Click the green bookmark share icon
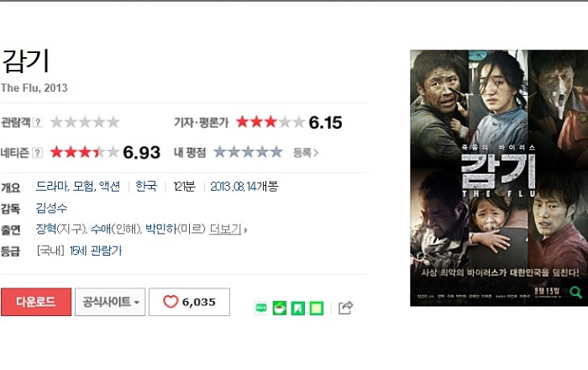 pyautogui.click(x=297, y=309)
